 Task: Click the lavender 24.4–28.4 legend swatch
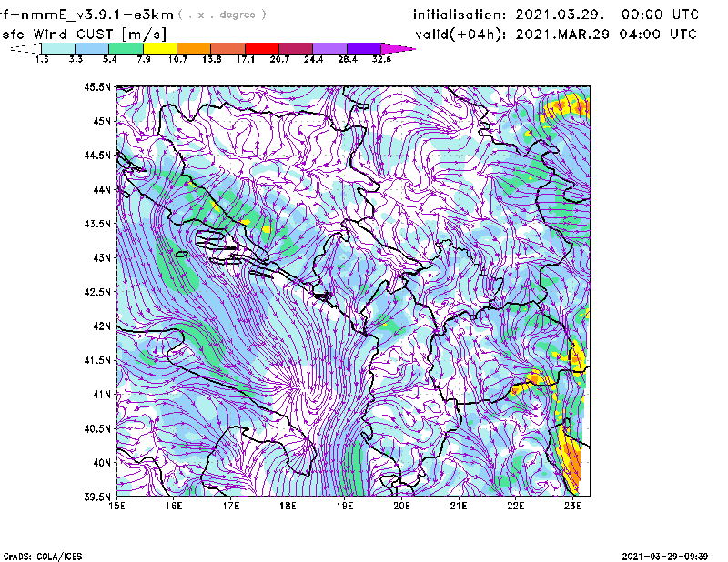(329, 48)
